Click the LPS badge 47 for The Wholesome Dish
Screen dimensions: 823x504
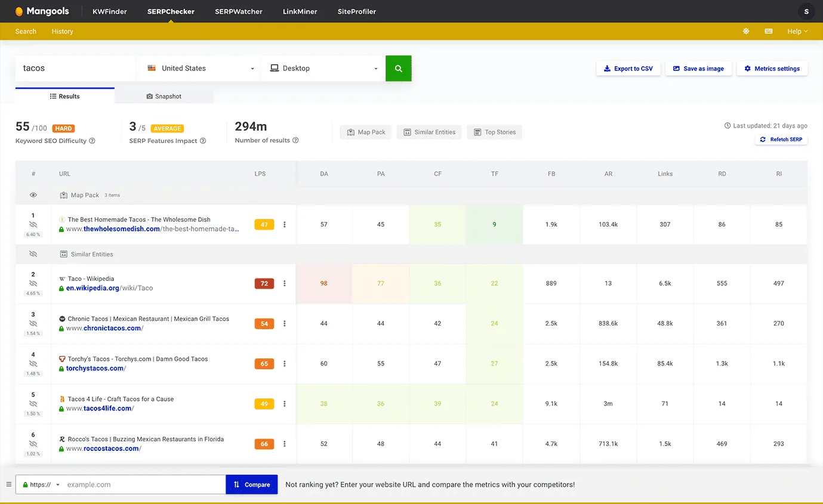click(264, 224)
